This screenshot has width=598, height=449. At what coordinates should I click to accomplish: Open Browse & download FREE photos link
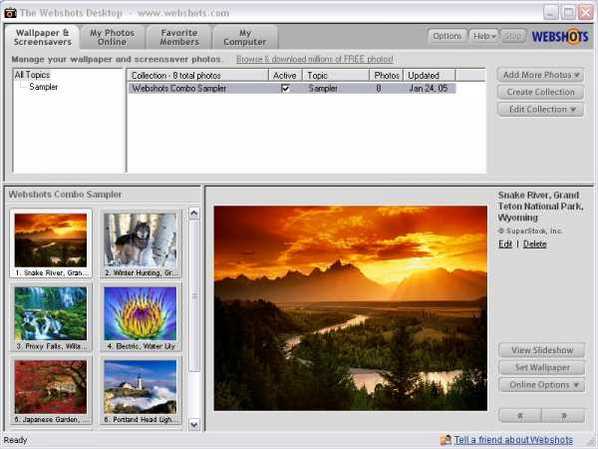coord(315,60)
